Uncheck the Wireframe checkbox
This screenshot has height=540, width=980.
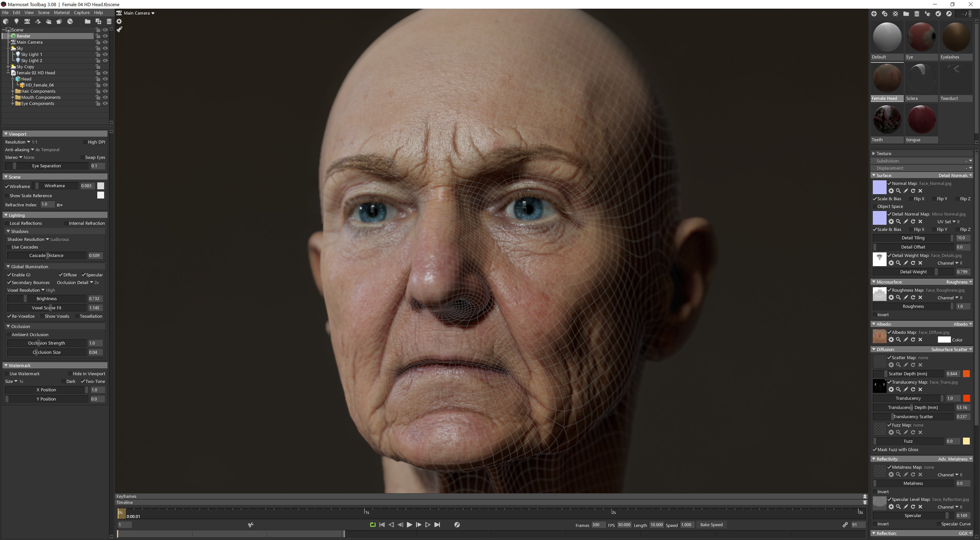click(7, 186)
